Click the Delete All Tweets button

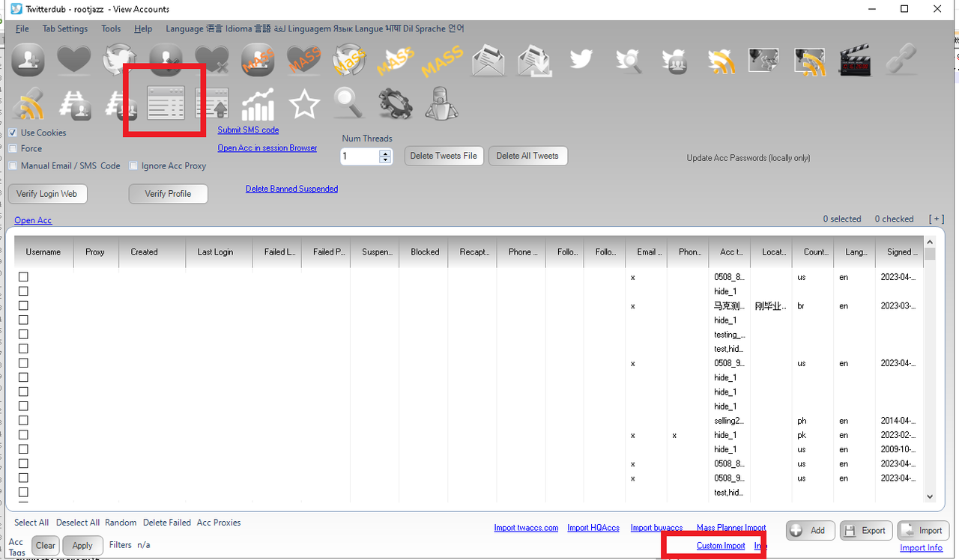(x=527, y=156)
